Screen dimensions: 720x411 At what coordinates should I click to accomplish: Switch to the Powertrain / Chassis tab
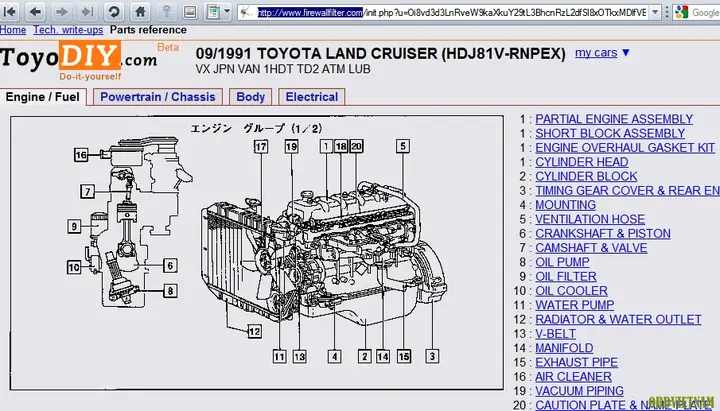click(158, 97)
